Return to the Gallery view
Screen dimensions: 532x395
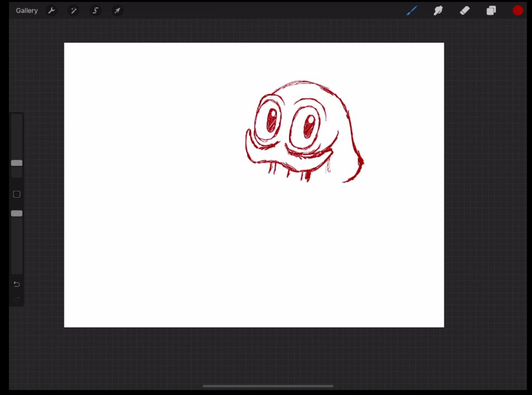click(x=27, y=11)
